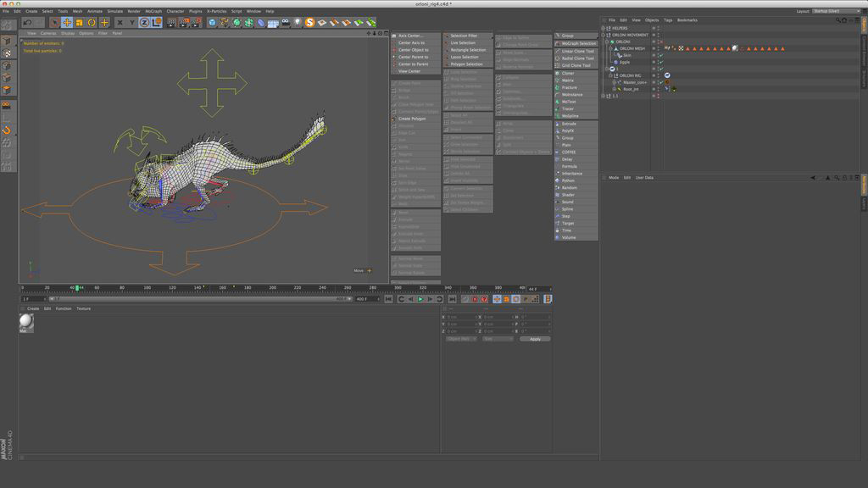The height and width of the screenshot is (488, 868).
Task: Open the MoGraph menu in menu bar
Action: tap(153, 11)
